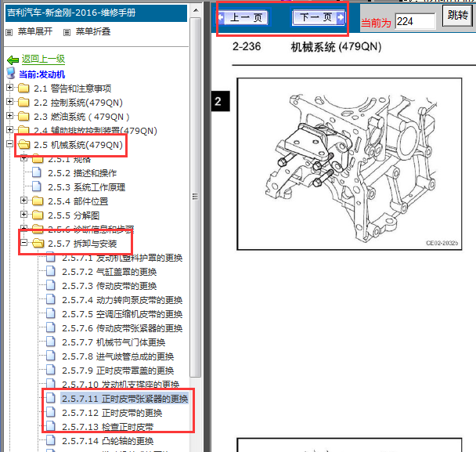
Task: Open 2.5.5 分解图
Action: (x=74, y=215)
